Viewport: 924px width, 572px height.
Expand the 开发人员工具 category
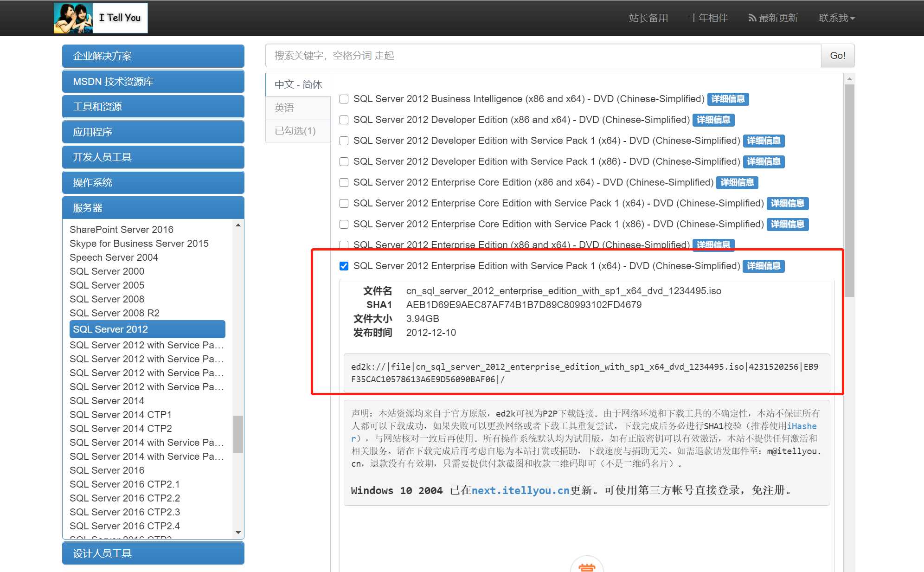(x=153, y=157)
